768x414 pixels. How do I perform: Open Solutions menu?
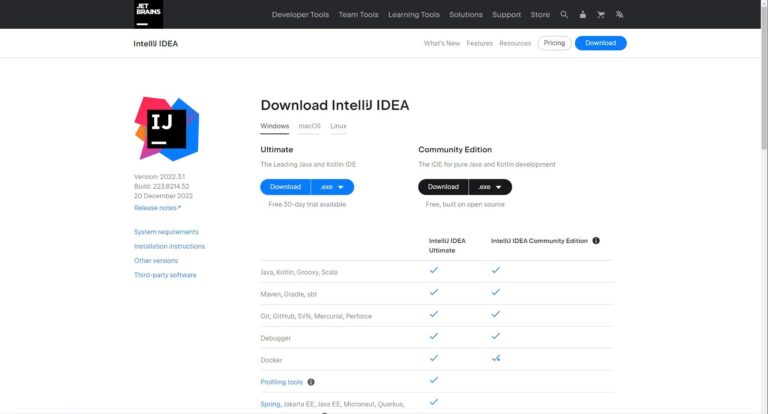[x=466, y=15]
